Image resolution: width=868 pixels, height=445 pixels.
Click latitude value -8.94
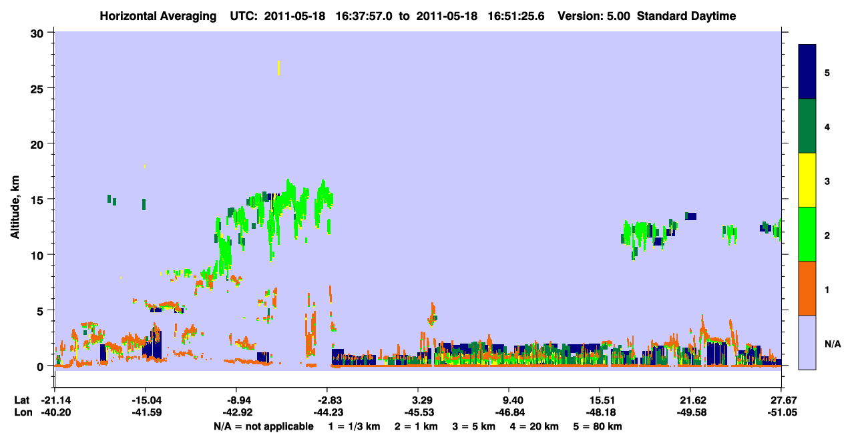point(238,400)
